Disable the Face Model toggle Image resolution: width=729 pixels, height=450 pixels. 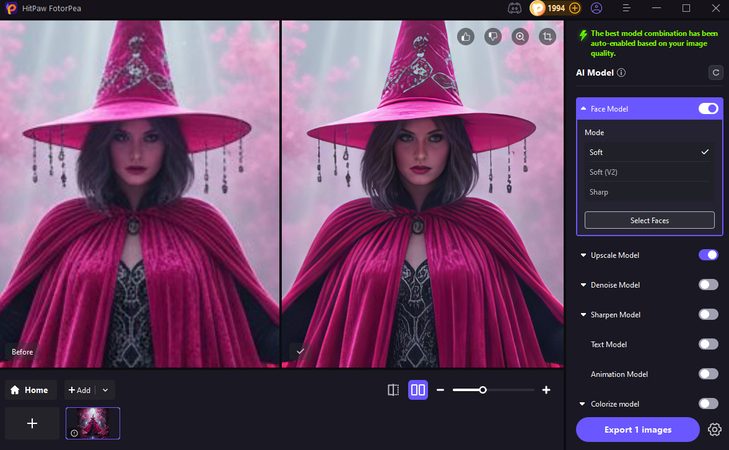pos(708,108)
